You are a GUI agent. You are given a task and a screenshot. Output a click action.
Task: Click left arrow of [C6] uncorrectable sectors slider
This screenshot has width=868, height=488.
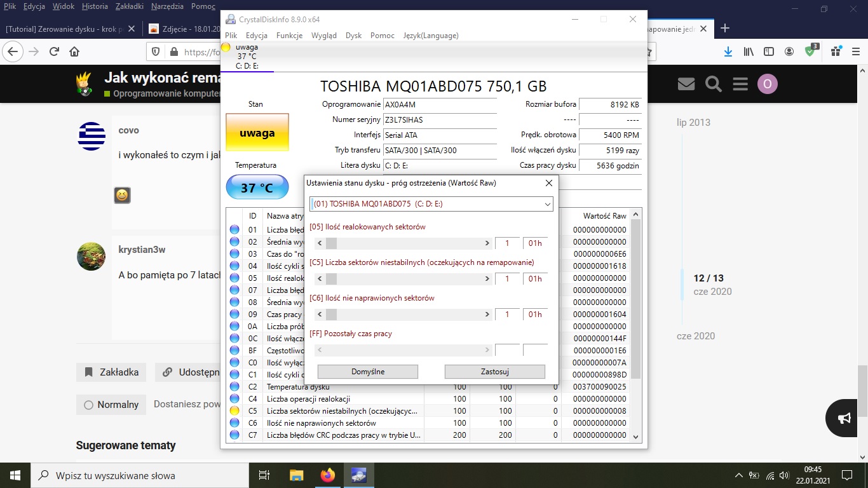click(x=320, y=315)
